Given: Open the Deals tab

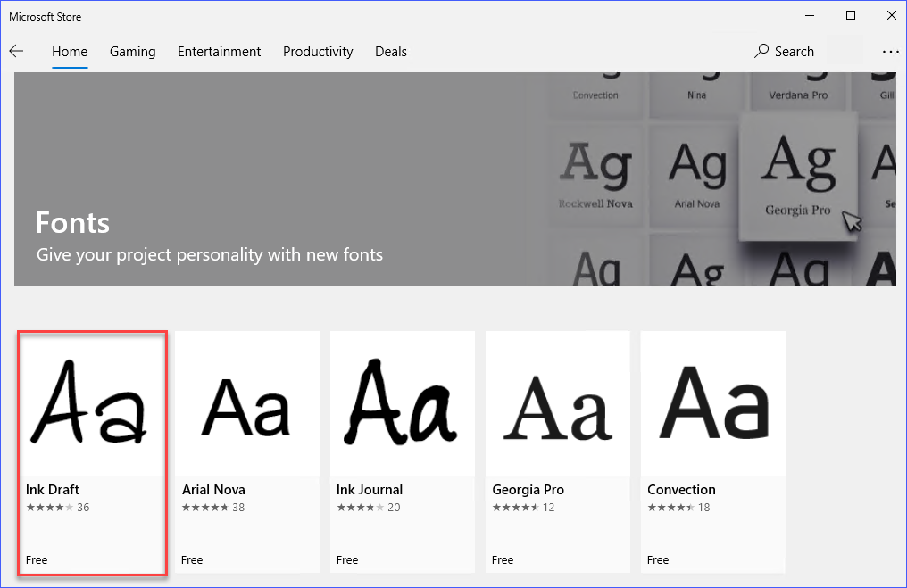Looking at the screenshot, I should 391,52.
